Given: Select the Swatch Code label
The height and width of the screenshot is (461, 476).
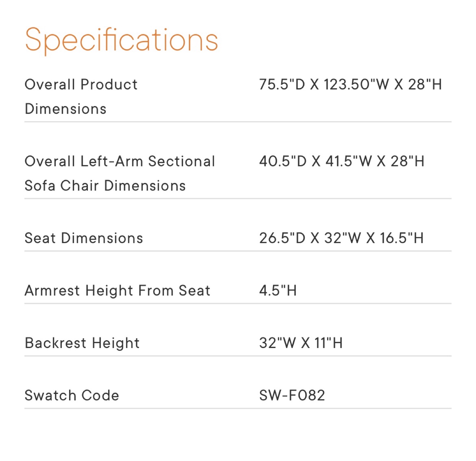Looking at the screenshot, I should click(x=72, y=395).
